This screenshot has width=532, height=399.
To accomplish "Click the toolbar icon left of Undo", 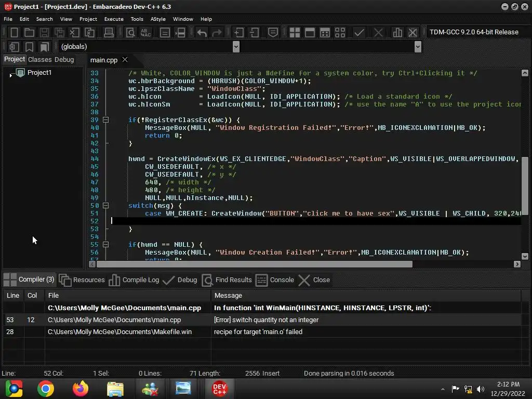I will [180, 33].
